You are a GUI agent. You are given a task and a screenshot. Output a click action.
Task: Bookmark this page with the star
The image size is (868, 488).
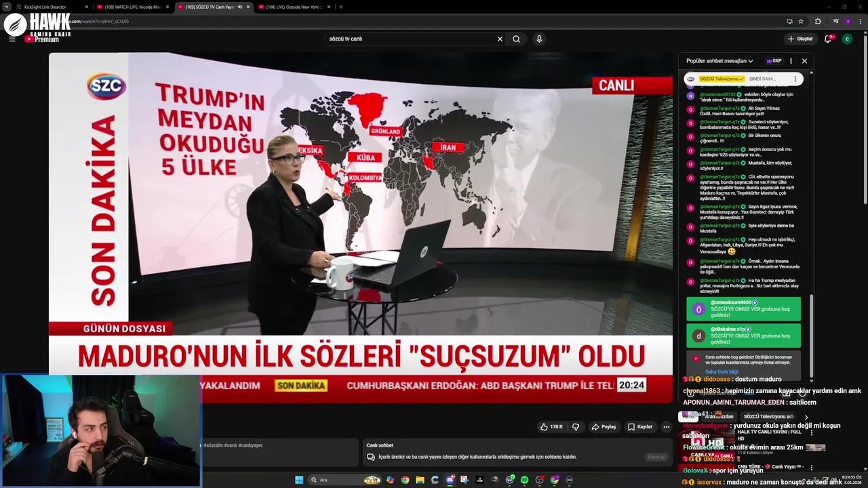pos(801,21)
